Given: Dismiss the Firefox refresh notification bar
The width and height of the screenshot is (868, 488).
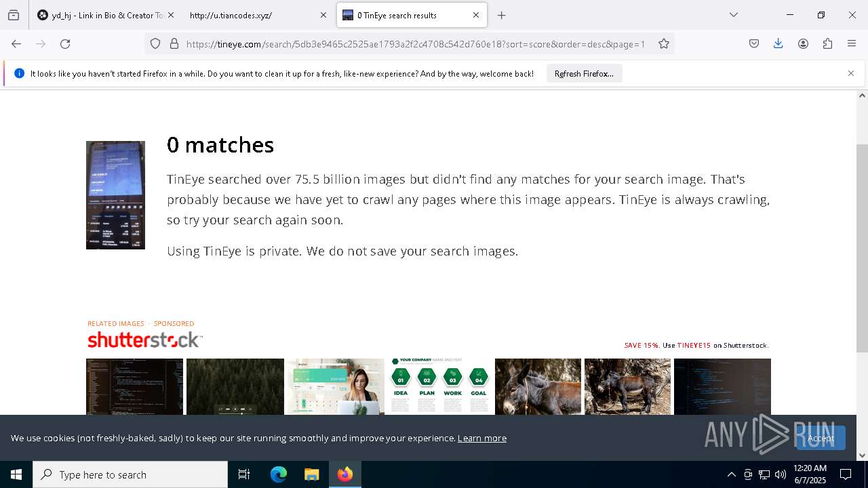Looking at the screenshot, I should point(851,73).
